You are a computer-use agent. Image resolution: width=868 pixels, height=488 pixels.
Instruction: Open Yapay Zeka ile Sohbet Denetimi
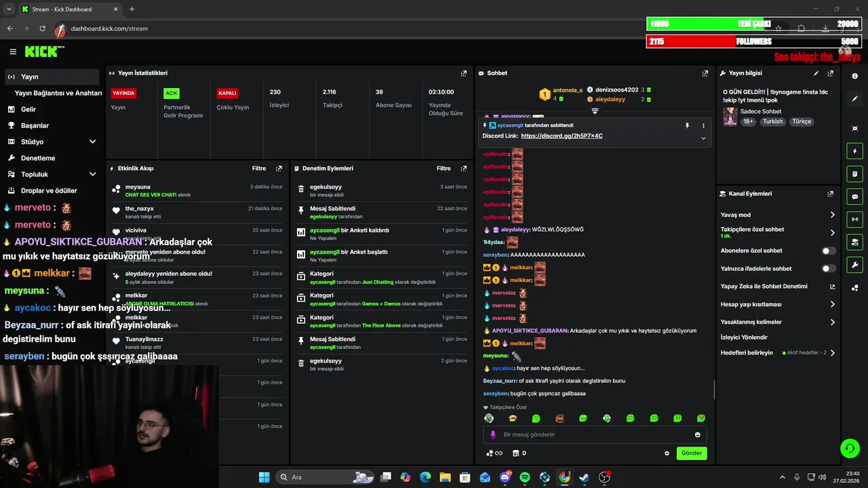(x=778, y=287)
